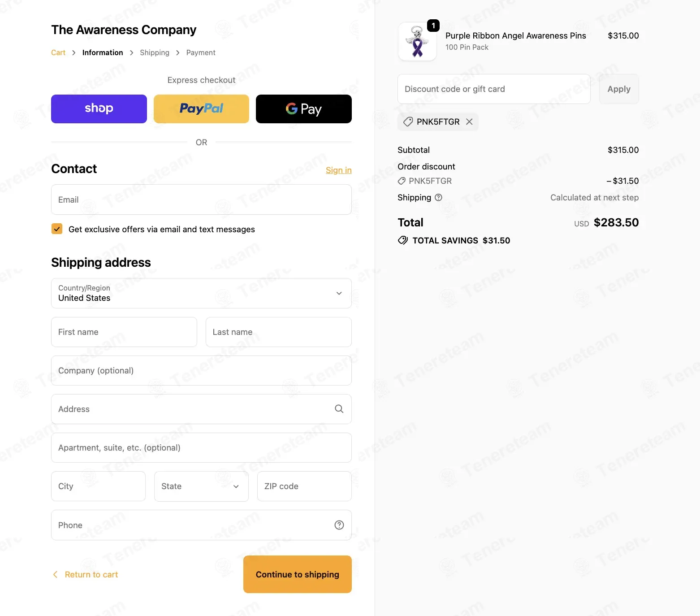700x616 pixels.
Task: Open the Purple Ribbon Angel pin thumbnail
Action: pyautogui.click(x=417, y=42)
